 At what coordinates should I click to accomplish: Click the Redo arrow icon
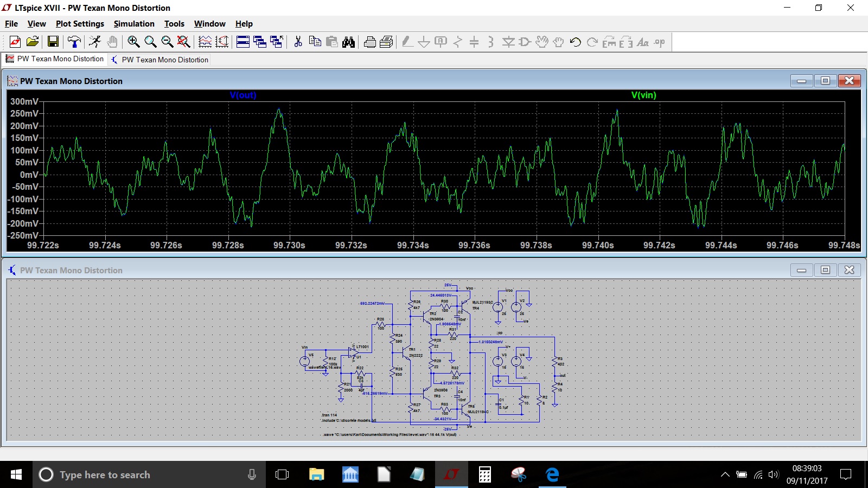point(592,42)
